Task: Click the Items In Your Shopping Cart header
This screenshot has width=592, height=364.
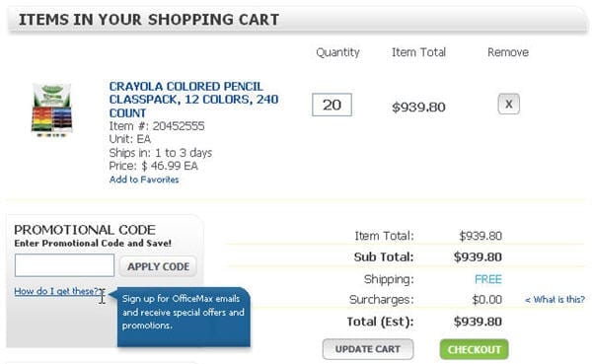Action: point(149,20)
